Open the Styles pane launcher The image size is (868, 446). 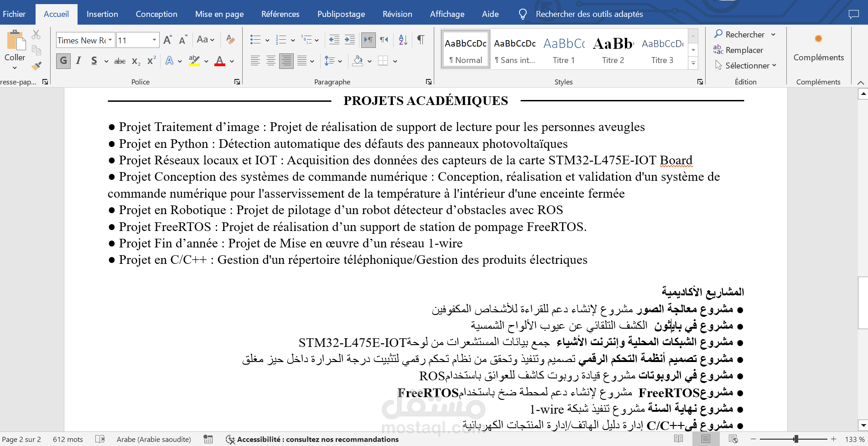click(700, 82)
